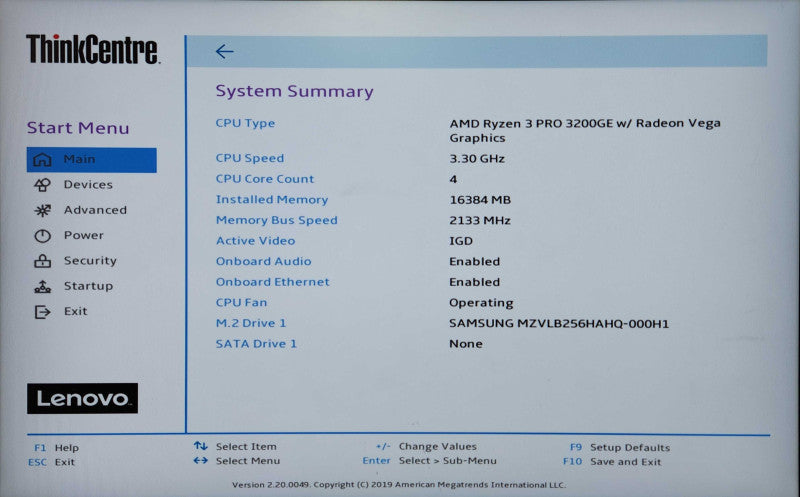Click the back arrow icon

(224, 52)
